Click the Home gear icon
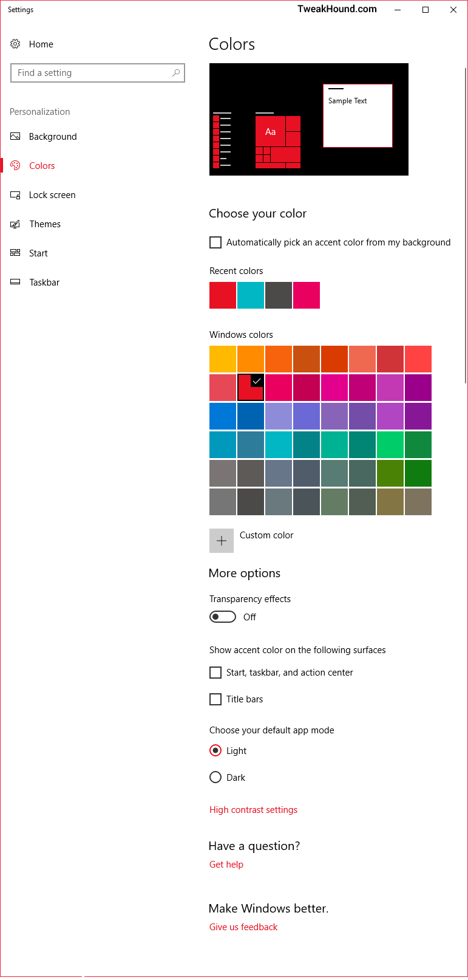 click(16, 44)
